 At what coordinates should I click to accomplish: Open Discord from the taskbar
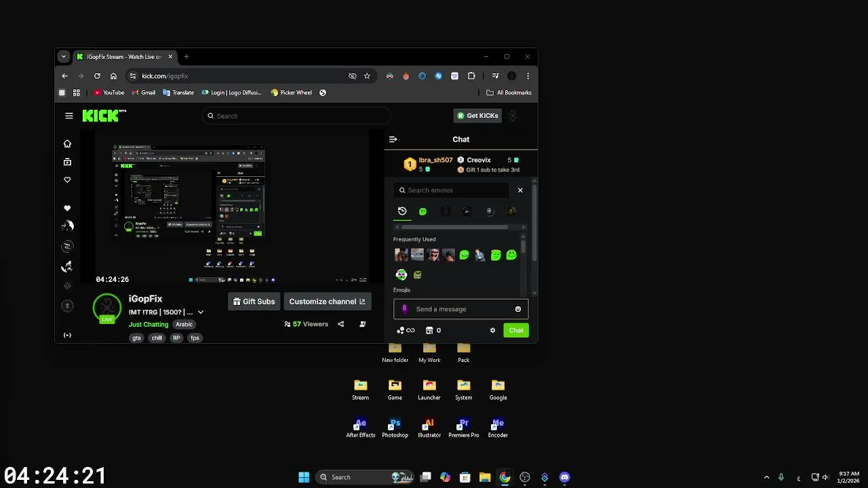click(x=564, y=477)
